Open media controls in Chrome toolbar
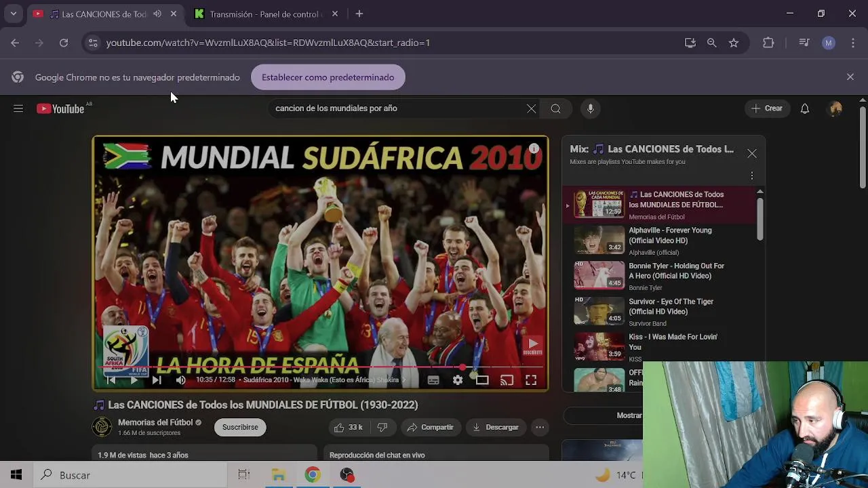The width and height of the screenshot is (868, 488). coord(804,43)
